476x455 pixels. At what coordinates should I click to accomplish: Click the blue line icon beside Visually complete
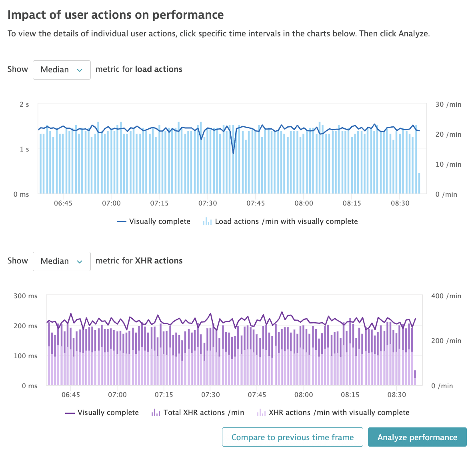pyautogui.click(x=122, y=221)
